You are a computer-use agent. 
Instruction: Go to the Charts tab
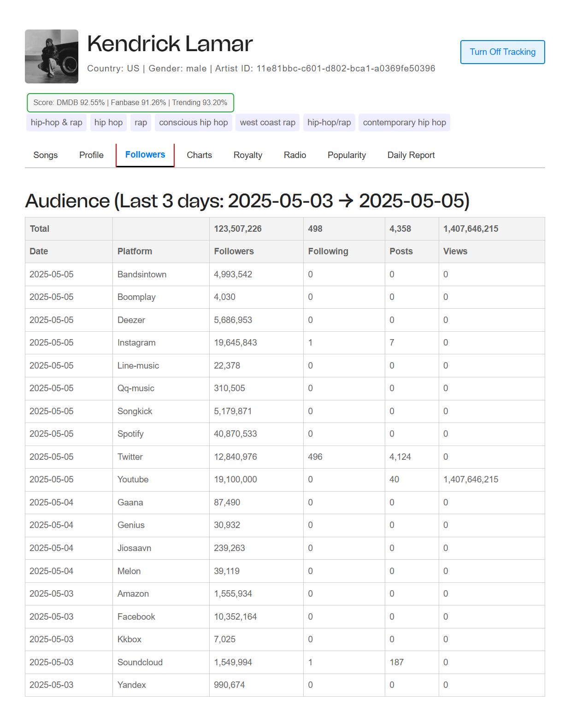pyautogui.click(x=199, y=155)
